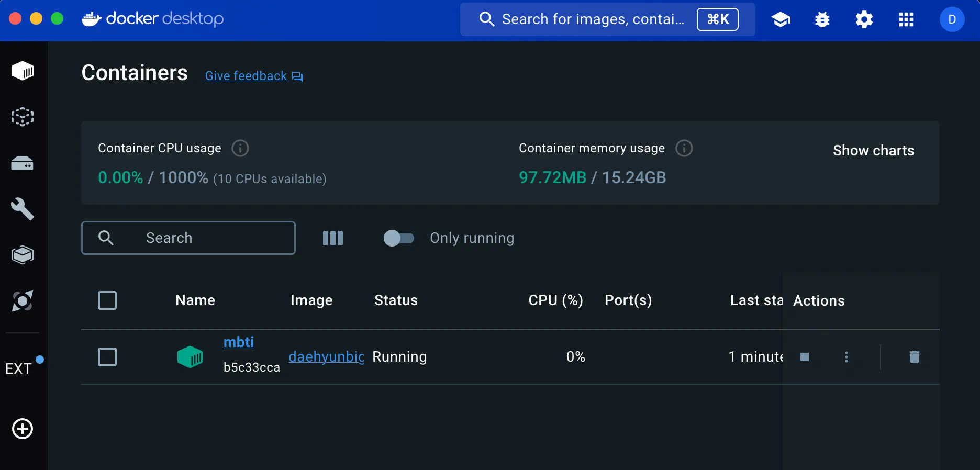Screen dimensions: 980x470
Task: Open the mbti container link
Action: (x=239, y=342)
